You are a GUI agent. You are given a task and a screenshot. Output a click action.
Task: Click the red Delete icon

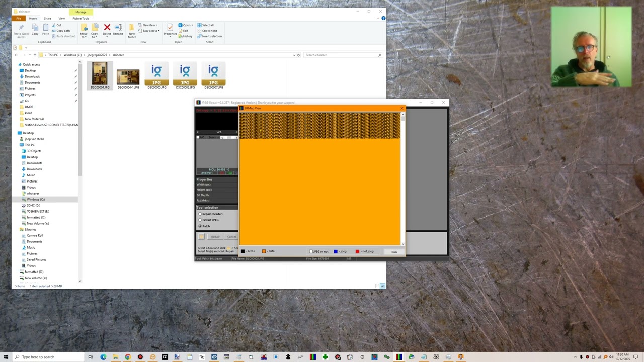coord(107,27)
